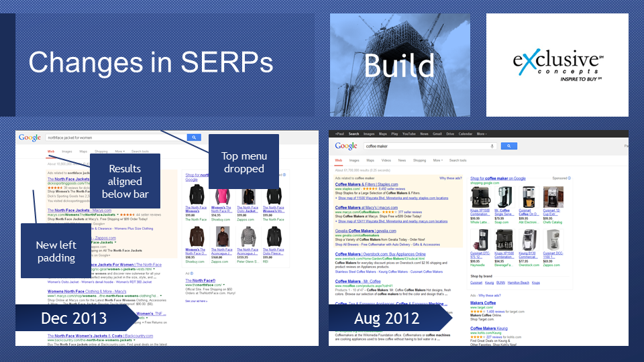Open News in the black top bar
The image size is (644, 362).
pyautogui.click(x=424, y=134)
